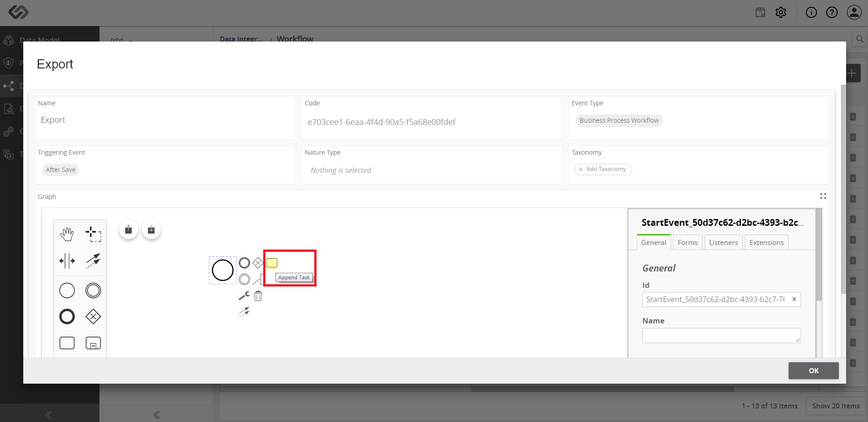The image size is (868, 422).
Task: Open the info icon in top bar
Action: (811, 12)
